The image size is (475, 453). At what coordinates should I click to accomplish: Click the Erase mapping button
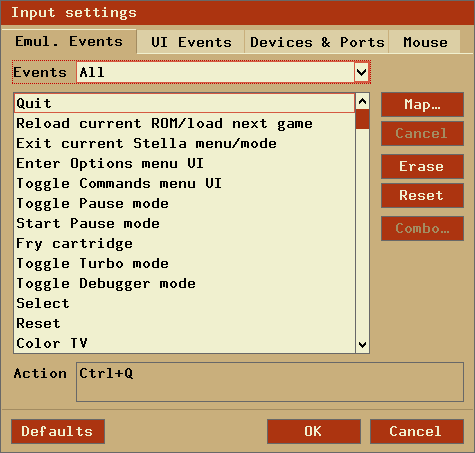pos(422,166)
